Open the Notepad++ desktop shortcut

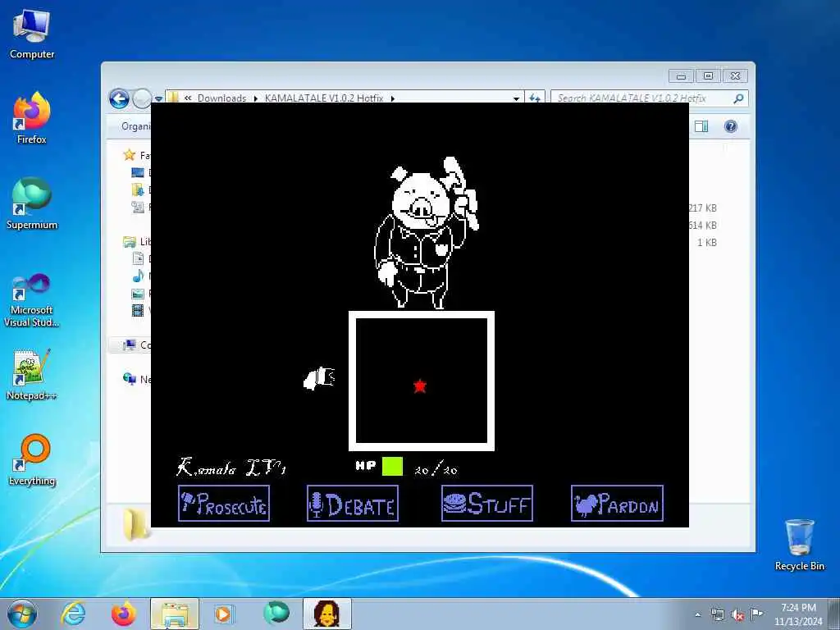(x=32, y=375)
